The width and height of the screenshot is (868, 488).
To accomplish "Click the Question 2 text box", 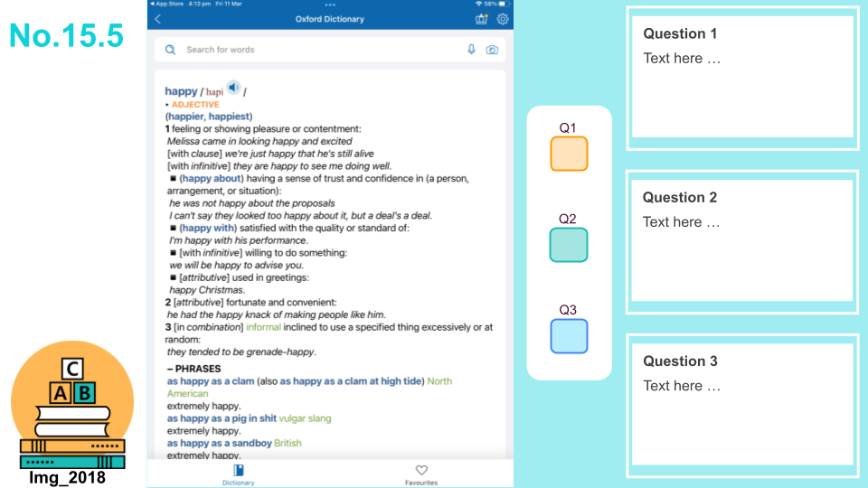I will coord(742,242).
